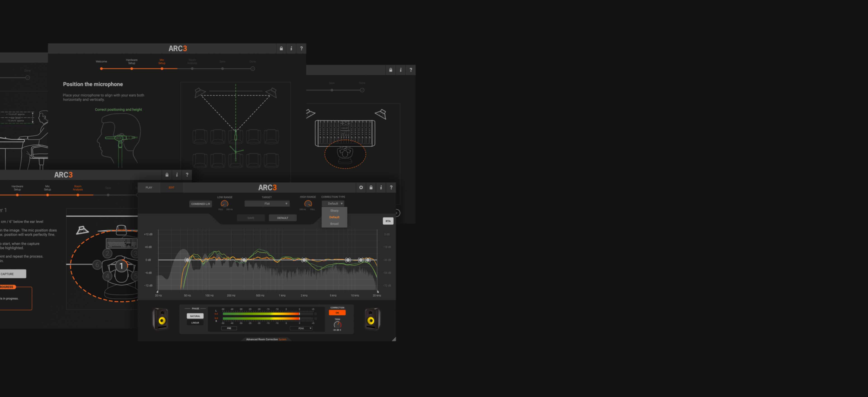Open info icon in Mic Setup window
Viewport: 868px width, 397px height.
[x=291, y=49]
